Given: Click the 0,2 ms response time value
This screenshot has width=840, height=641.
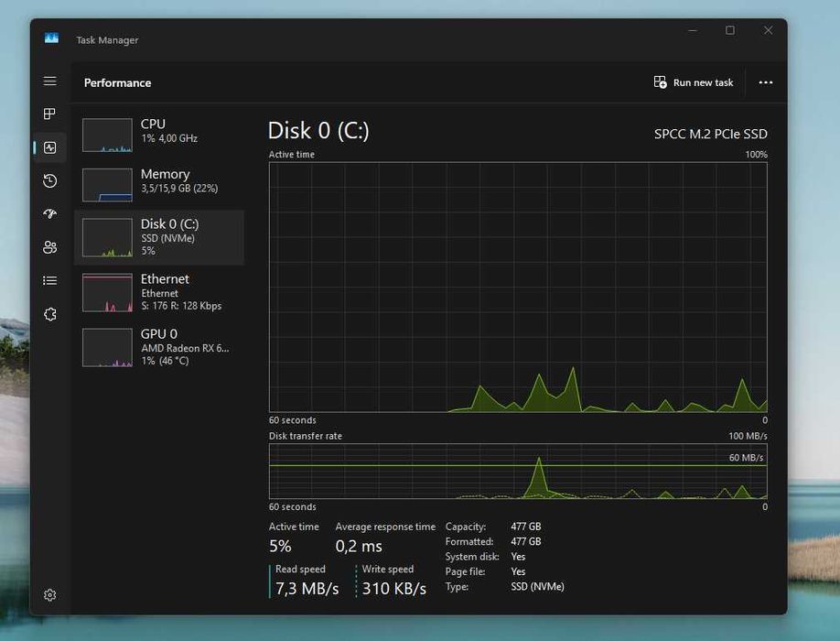Looking at the screenshot, I should [x=359, y=546].
